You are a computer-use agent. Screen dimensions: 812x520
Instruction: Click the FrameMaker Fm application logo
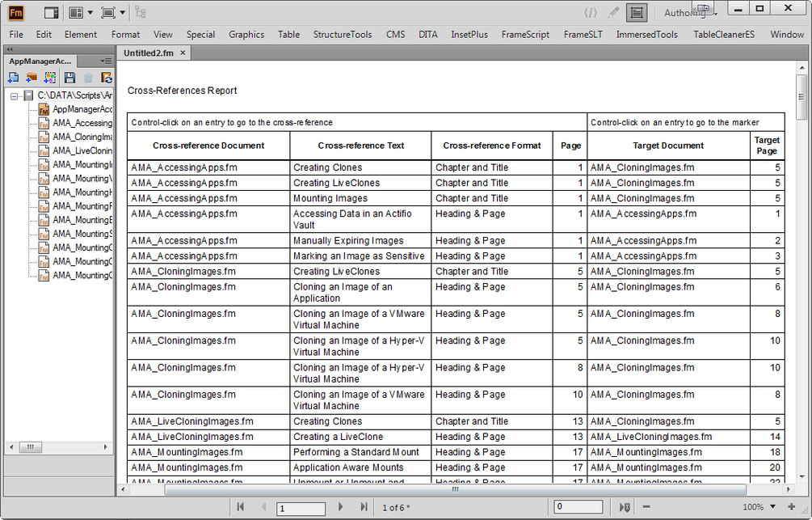pos(16,12)
